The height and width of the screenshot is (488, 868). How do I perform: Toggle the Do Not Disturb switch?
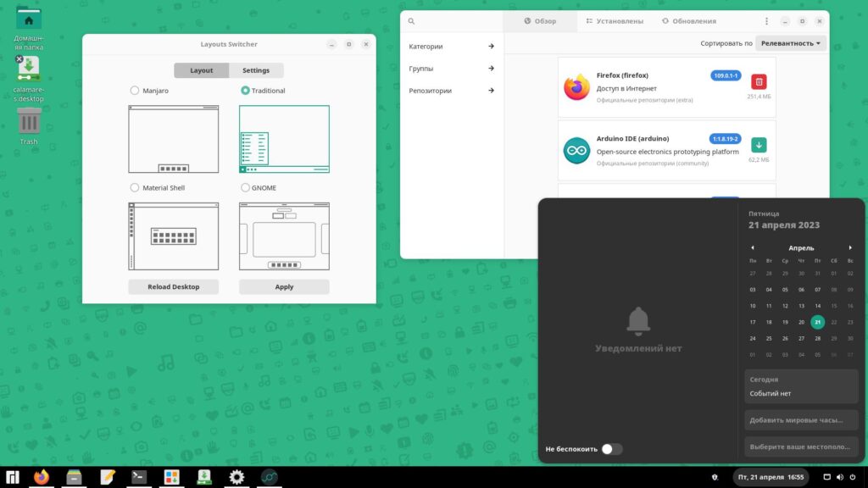pos(611,449)
